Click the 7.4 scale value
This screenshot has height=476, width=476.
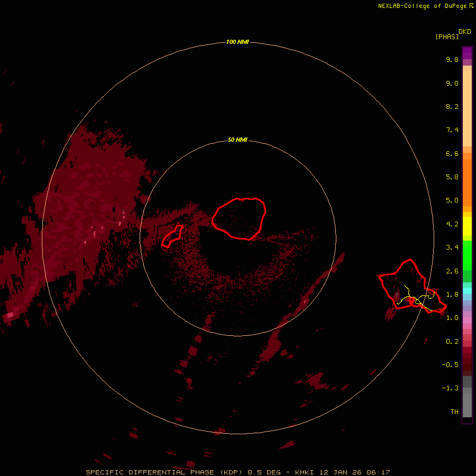pos(452,130)
